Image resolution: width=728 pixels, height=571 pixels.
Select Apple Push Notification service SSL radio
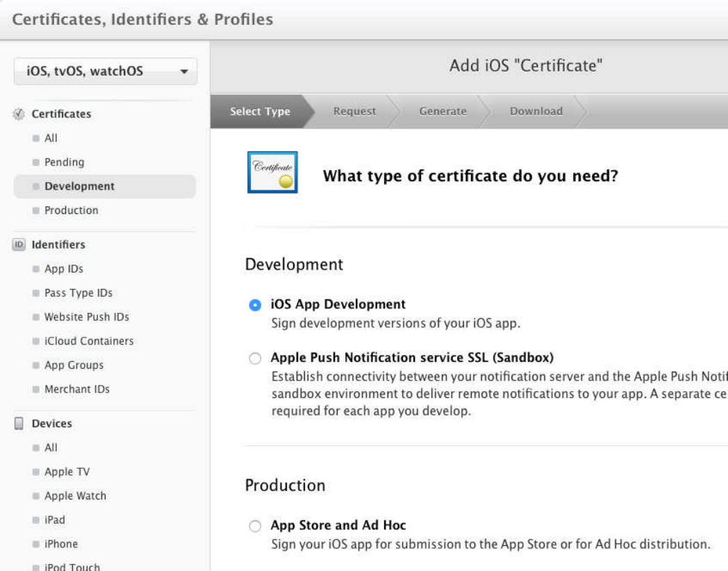pyautogui.click(x=255, y=358)
